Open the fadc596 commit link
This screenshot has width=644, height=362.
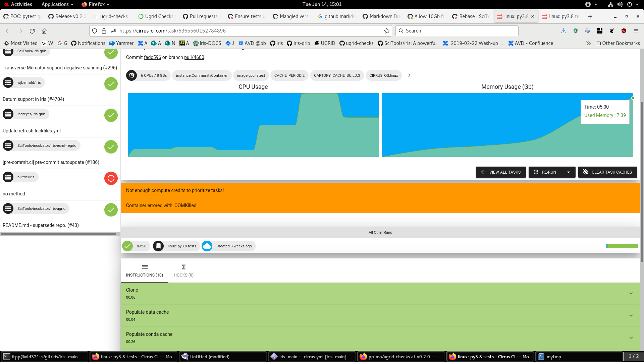[x=152, y=57]
